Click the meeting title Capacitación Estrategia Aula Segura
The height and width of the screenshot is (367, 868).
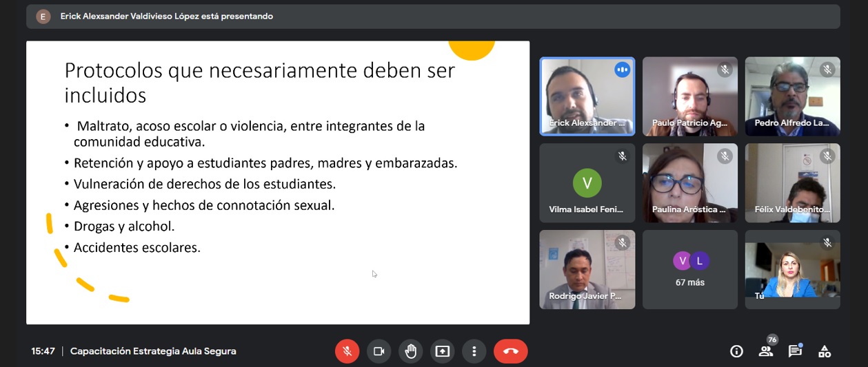[x=153, y=351]
